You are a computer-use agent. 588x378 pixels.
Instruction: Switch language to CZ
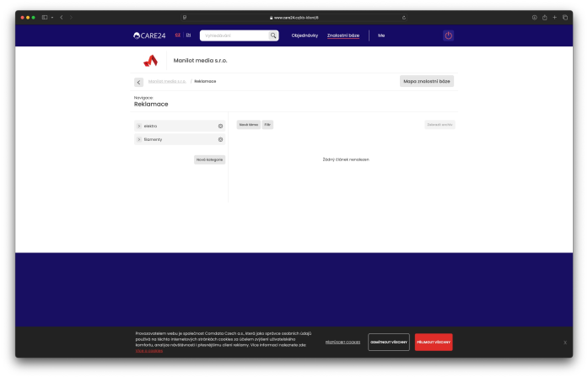click(178, 35)
